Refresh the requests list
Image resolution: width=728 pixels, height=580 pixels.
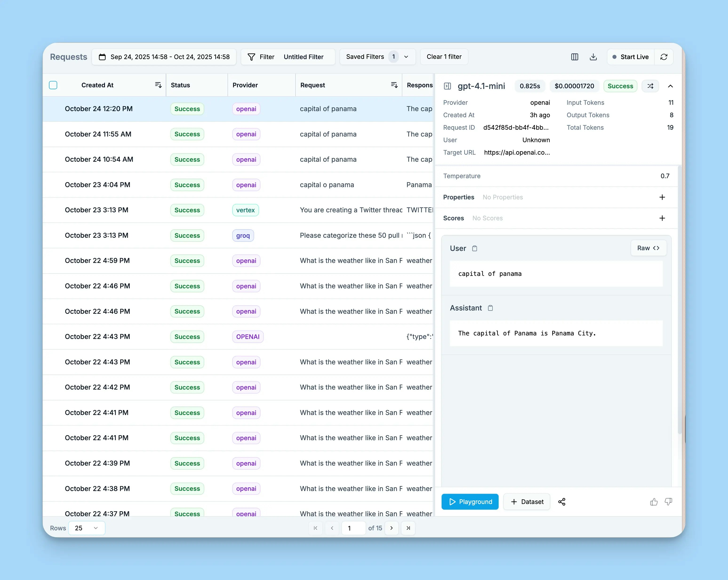tap(664, 57)
